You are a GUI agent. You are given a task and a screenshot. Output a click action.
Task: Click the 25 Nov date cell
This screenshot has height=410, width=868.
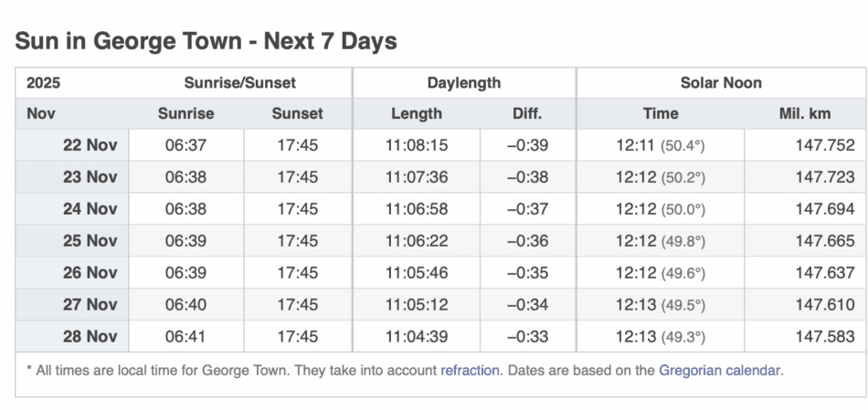90,241
